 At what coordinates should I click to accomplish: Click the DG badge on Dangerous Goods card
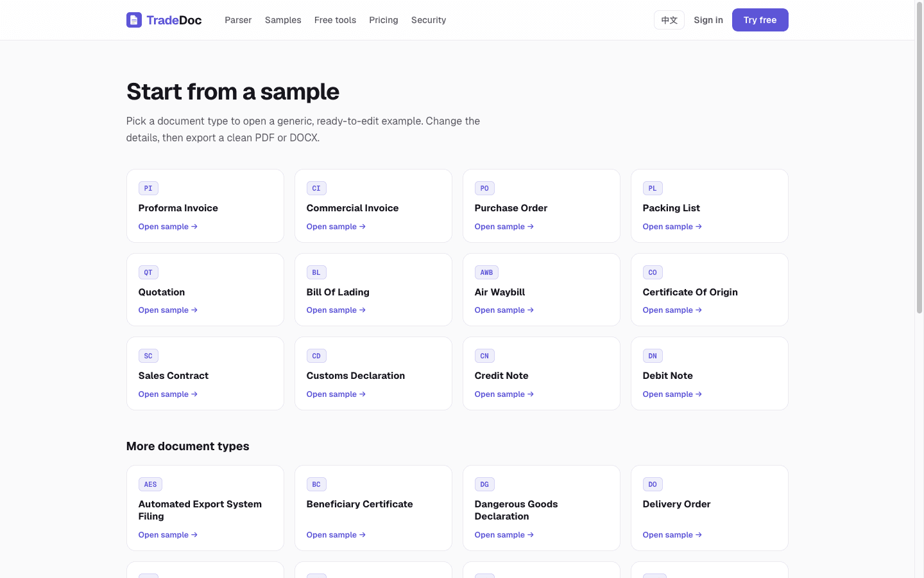pyautogui.click(x=484, y=484)
